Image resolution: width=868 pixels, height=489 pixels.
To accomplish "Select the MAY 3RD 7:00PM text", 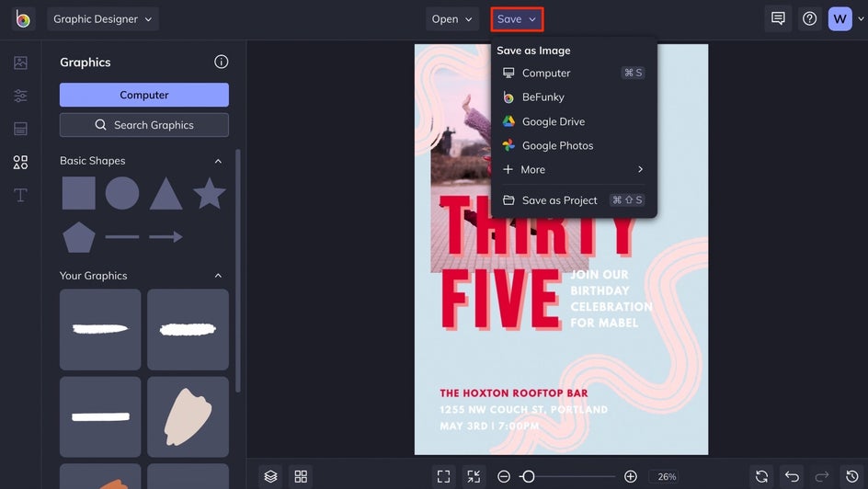I will [489, 426].
